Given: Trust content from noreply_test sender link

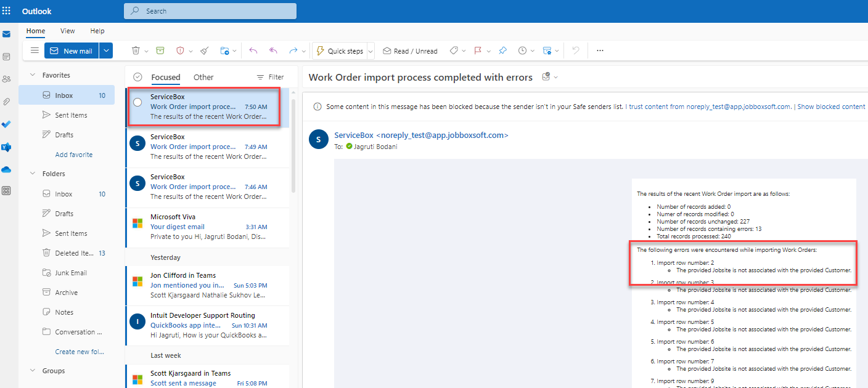Looking at the screenshot, I should (x=708, y=107).
